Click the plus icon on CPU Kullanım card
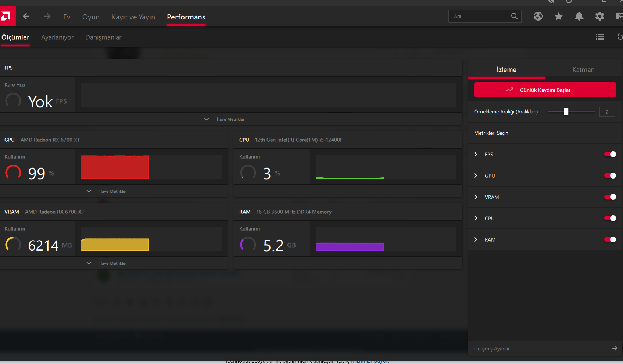The image size is (623, 364). [304, 155]
